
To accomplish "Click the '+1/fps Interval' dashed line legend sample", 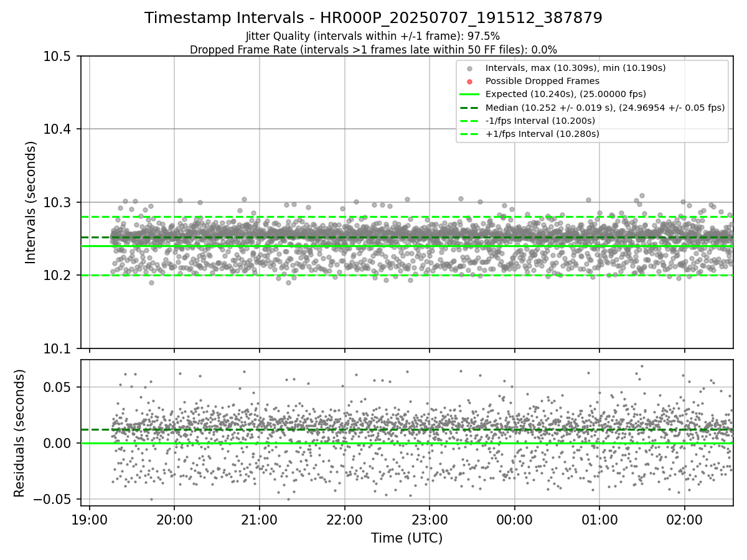I will tap(469, 133).
